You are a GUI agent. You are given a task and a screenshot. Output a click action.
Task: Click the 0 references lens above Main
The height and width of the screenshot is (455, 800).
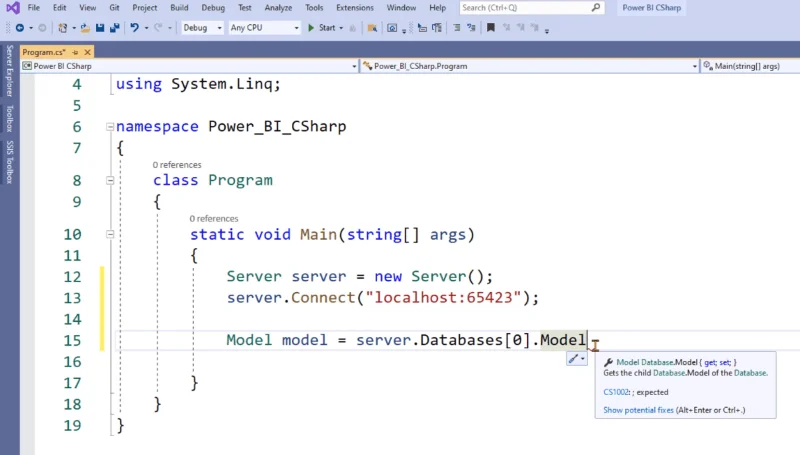214,219
